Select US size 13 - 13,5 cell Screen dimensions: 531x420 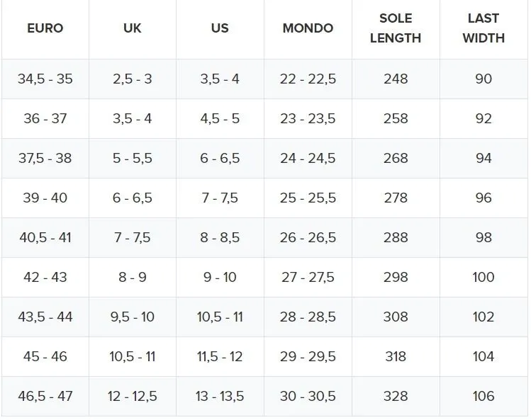220,396
